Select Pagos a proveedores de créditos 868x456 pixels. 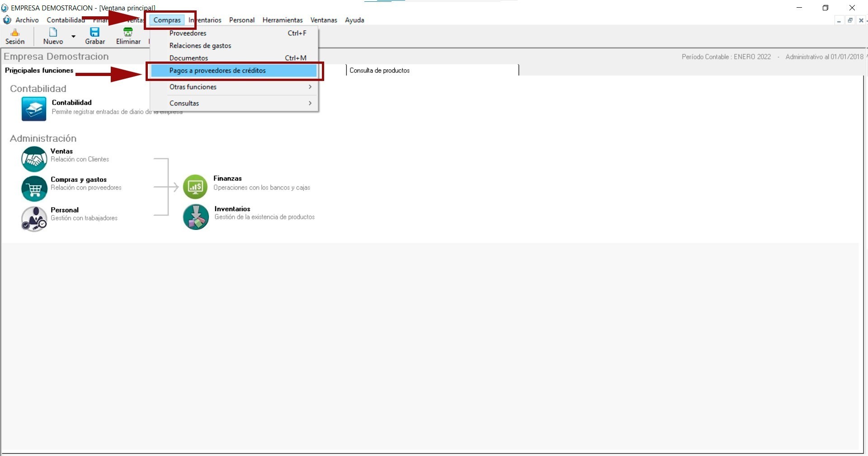[217, 71]
